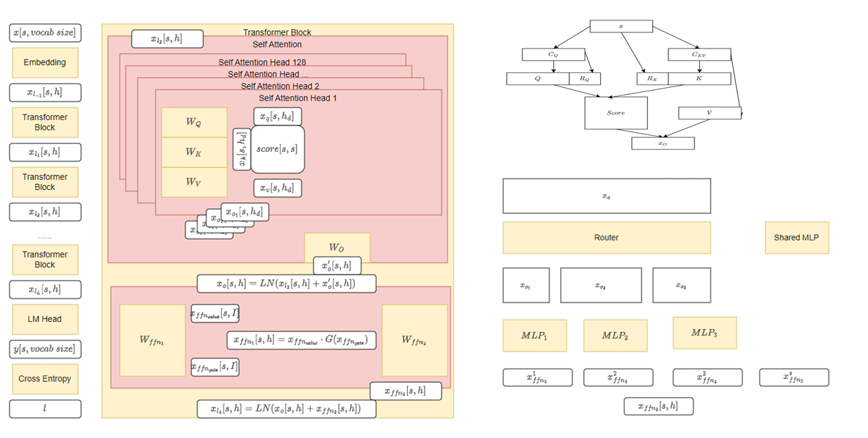Click the x^s_ffn2 shared output box
The height and width of the screenshot is (438, 868).
tap(793, 378)
